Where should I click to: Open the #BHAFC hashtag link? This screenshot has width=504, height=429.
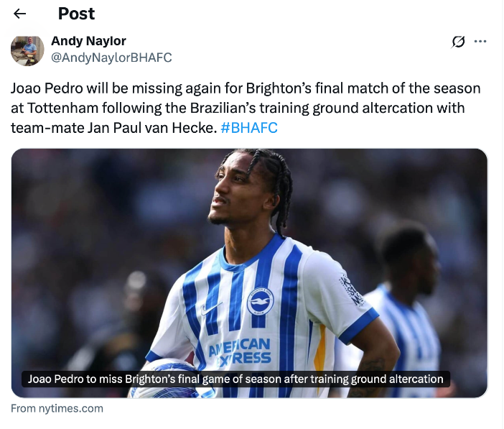click(x=249, y=128)
